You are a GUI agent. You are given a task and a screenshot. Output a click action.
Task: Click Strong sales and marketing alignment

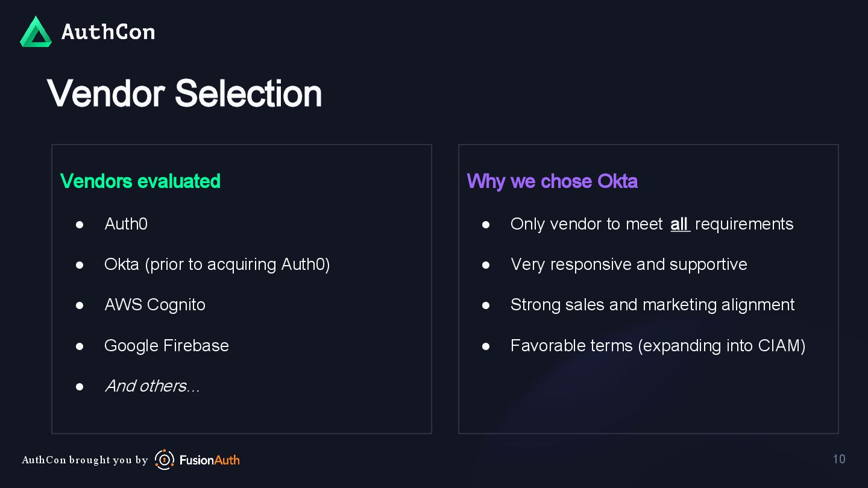point(652,305)
